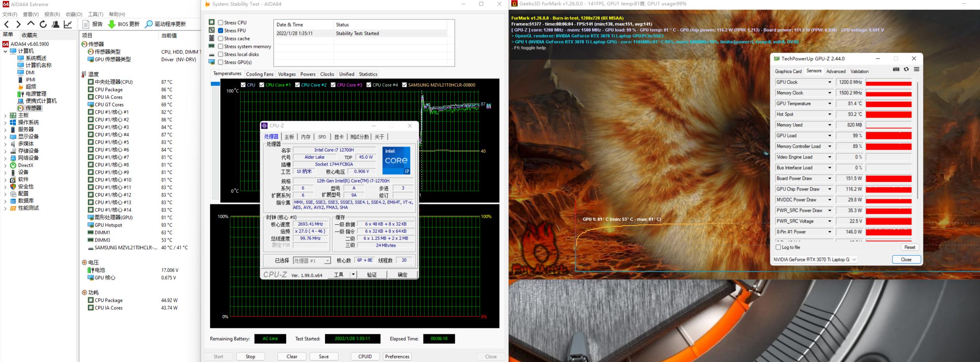Click the refresh icon in AIDA64 toolbar
This screenshot has width=980, height=362.
pos(43,24)
